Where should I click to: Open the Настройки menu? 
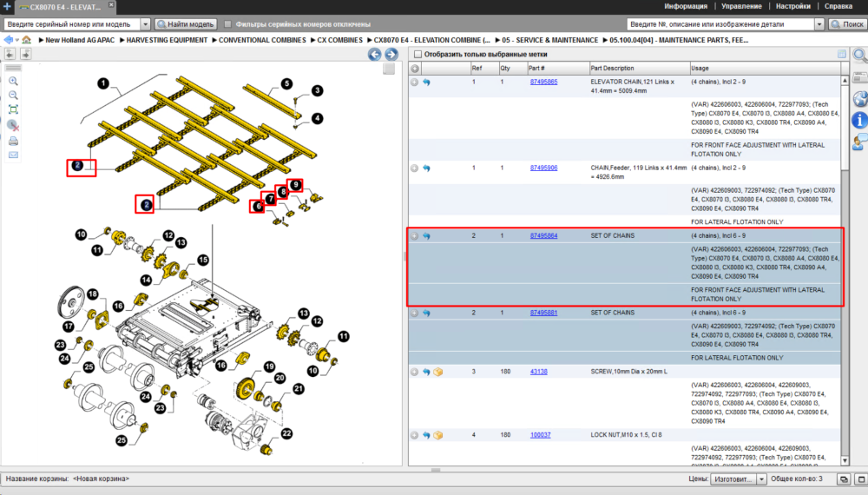tap(792, 6)
